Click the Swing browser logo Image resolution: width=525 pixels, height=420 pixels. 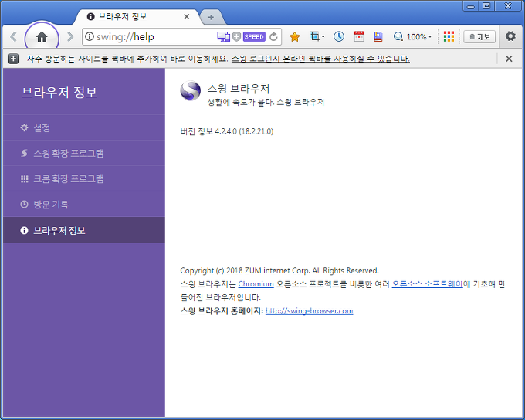(190, 91)
